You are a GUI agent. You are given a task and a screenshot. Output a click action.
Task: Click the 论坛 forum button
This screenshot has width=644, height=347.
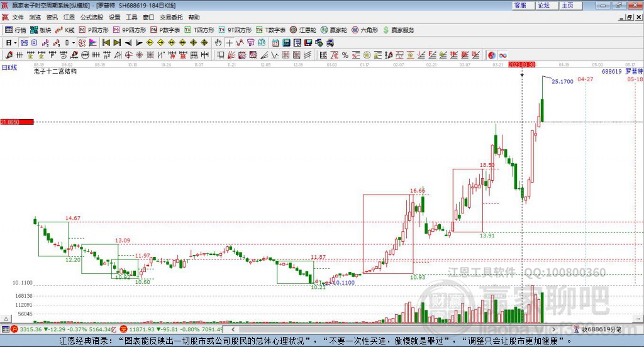pos(547,5)
